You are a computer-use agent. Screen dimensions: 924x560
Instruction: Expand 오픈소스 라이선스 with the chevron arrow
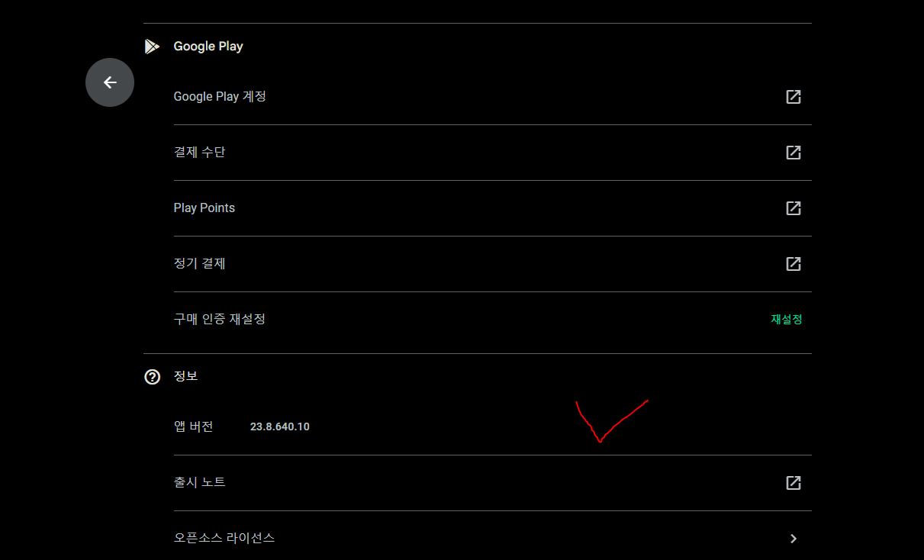tap(794, 539)
